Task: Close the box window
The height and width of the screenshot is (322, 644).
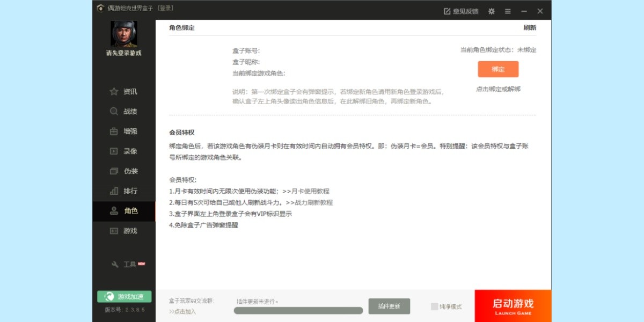Action: tap(540, 11)
